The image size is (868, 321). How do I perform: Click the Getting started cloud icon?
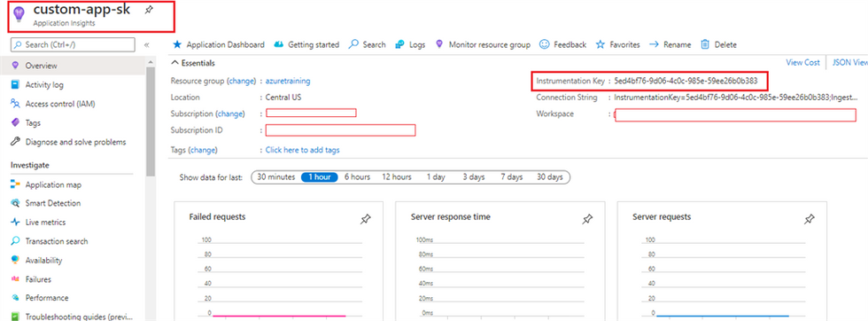coord(279,44)
